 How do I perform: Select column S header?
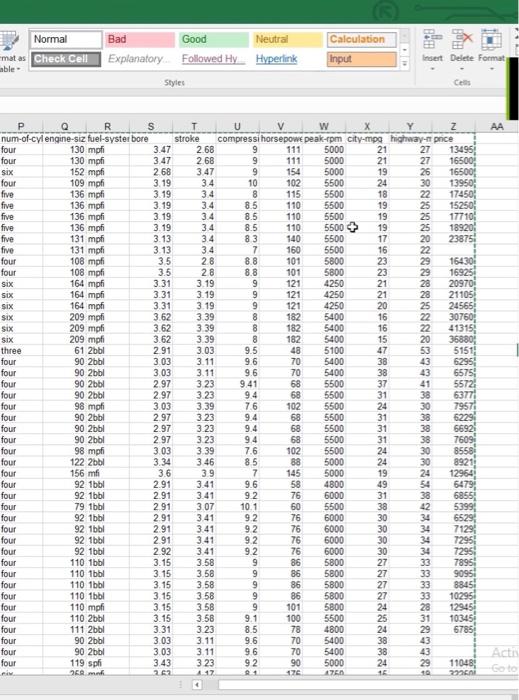[151, 127]
